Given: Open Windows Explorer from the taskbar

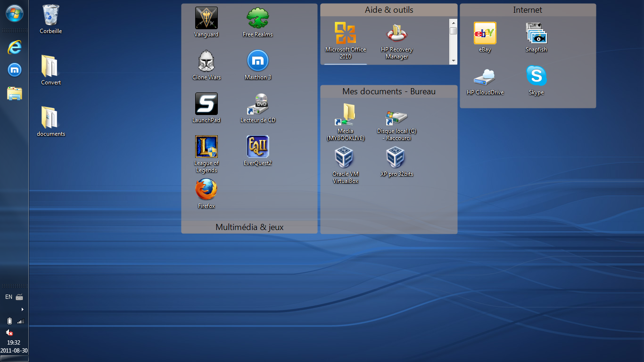Looking at the screenshot, I should click(x=14, y=93).
